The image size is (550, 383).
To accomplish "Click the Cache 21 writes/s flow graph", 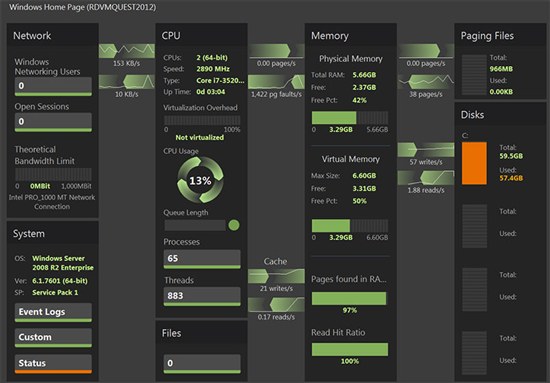I will point(276,276).
